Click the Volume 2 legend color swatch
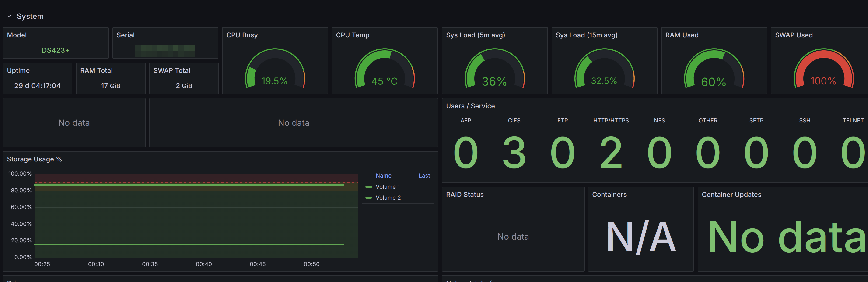The width and height of the screenshot is (868, 282). (x=369, y=198)
